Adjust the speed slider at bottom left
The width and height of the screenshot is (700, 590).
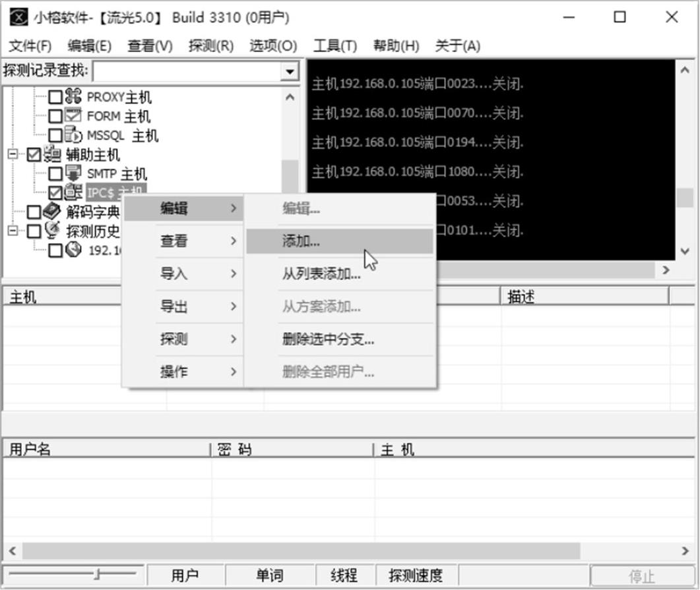[98, 574]
